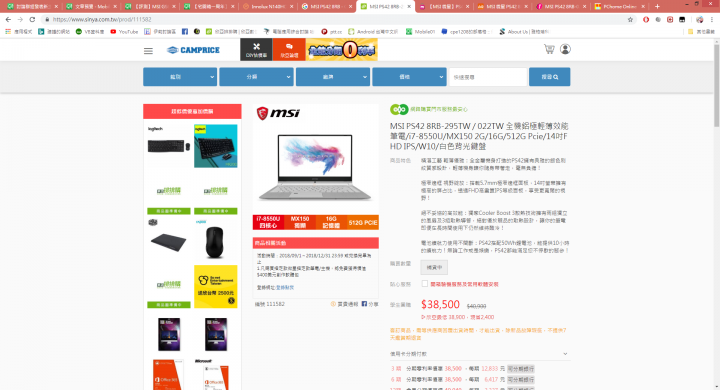Switch to the Innolux N140H browser tab
Image resolution: width=720 pixels, height=390 pixels.
pyautogui.click(x=268, y=6)
